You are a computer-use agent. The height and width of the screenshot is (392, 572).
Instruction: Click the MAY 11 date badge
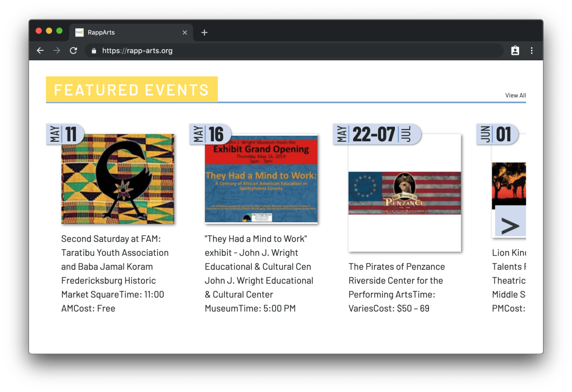tap(65, 134)
